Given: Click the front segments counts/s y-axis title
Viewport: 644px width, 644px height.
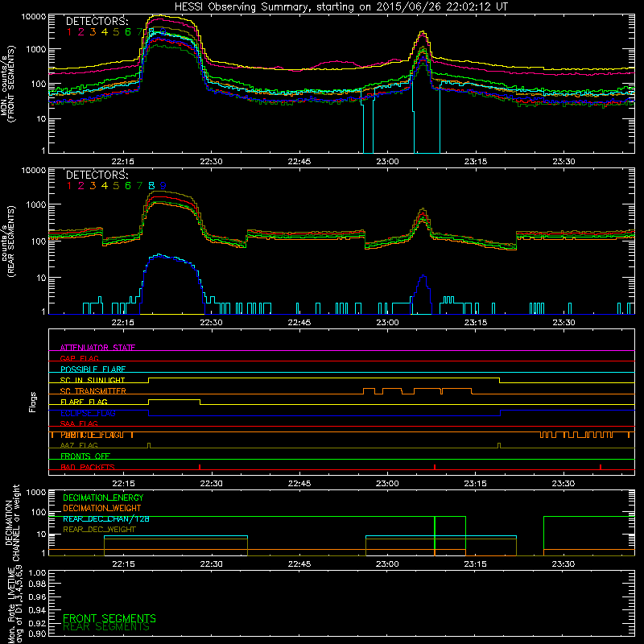Looking at the screenshot, I should [x=7, y=85].
